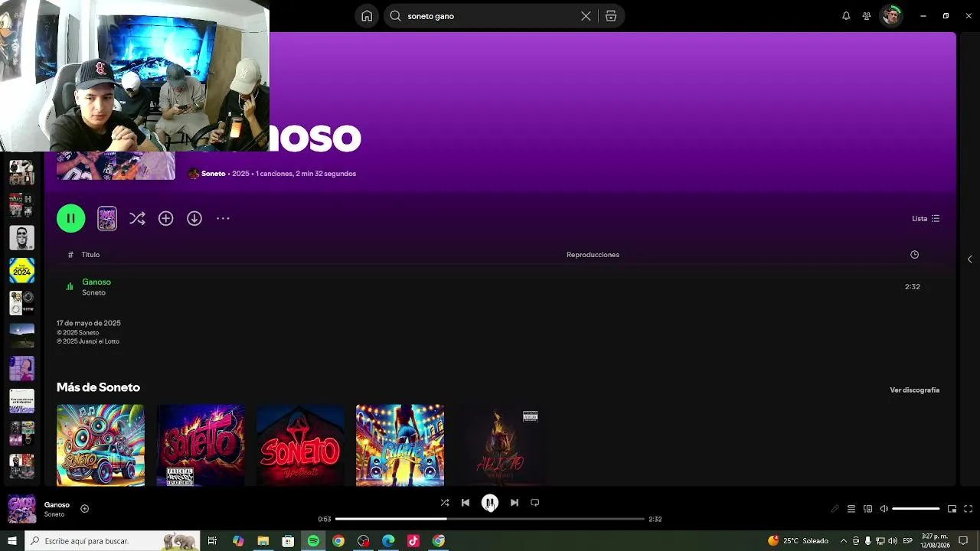
Task: Toggle fullscreen mode in the player bar
Action: coord(968,509)
